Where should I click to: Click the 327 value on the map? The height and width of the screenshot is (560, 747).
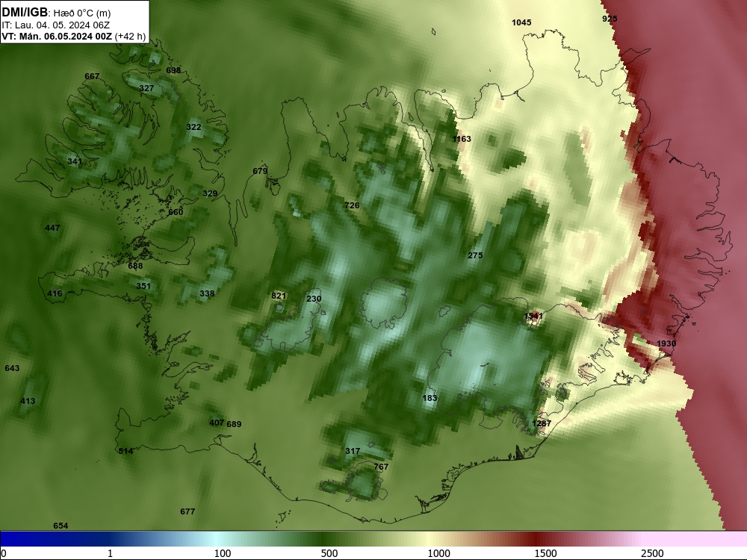(x=146, y=88)
